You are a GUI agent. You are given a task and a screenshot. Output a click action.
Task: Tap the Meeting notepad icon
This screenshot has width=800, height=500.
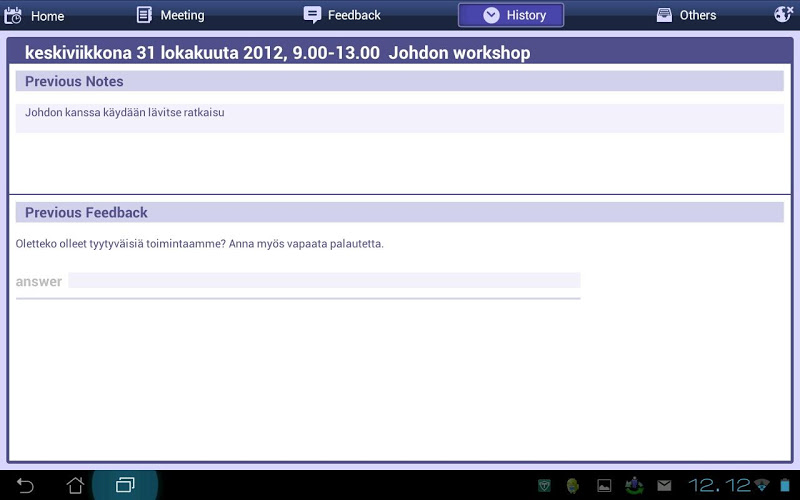144,15
